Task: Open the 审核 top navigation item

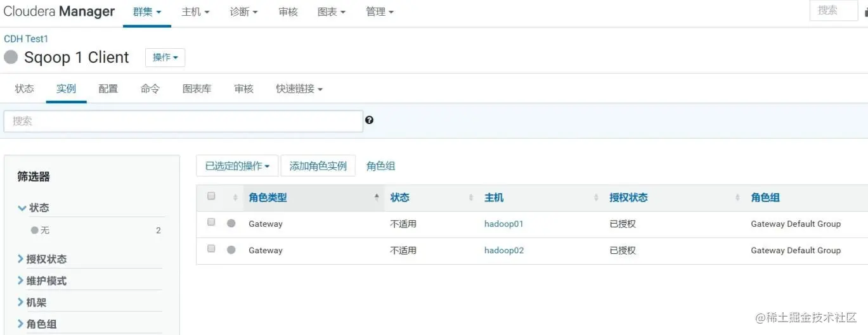Action: pyautogui.click(x=288, y=12)
